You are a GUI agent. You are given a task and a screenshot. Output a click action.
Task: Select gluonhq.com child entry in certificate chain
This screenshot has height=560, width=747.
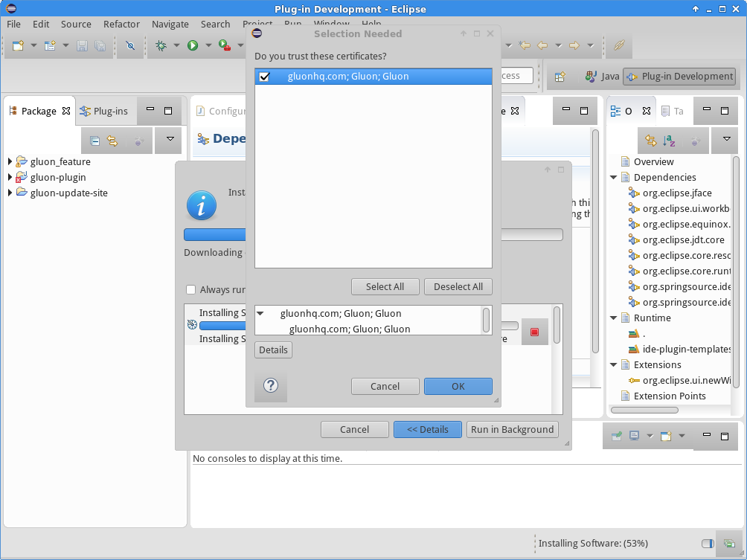[349, 329]
